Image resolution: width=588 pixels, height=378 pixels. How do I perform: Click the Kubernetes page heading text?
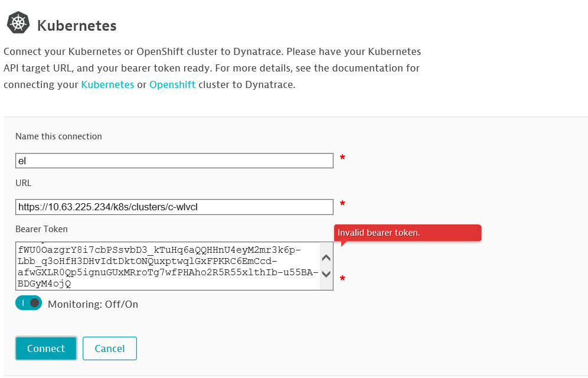77,26
